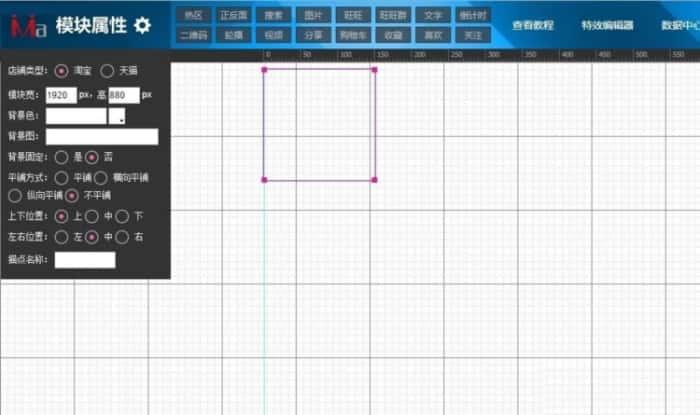
Task: Click the top-right handle of purple rectangle
Action: (x=375, y=70)
